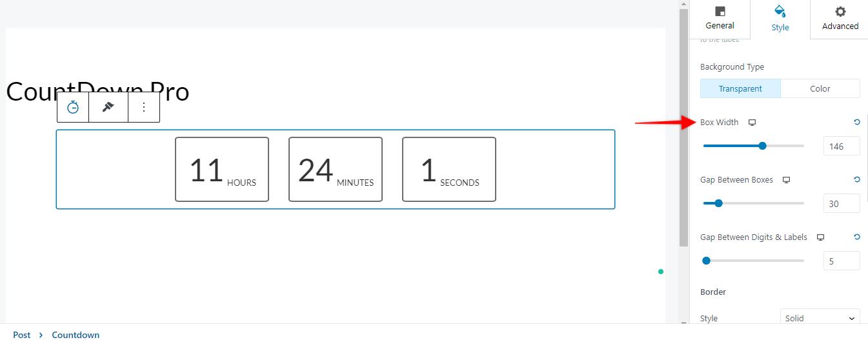This screenshot has width=868, height=340.
Task: Switch to the General tab
Action: (720, 19)
